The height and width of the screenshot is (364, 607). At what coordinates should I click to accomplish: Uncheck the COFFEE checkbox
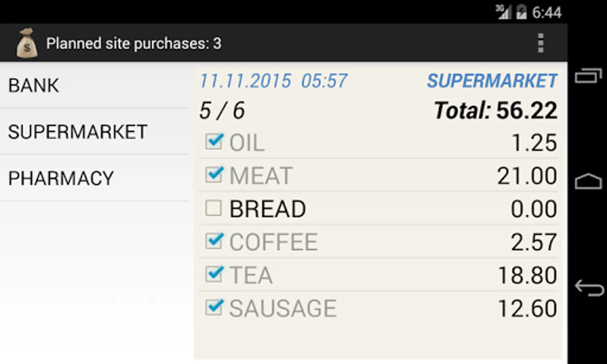coord(214,241)
